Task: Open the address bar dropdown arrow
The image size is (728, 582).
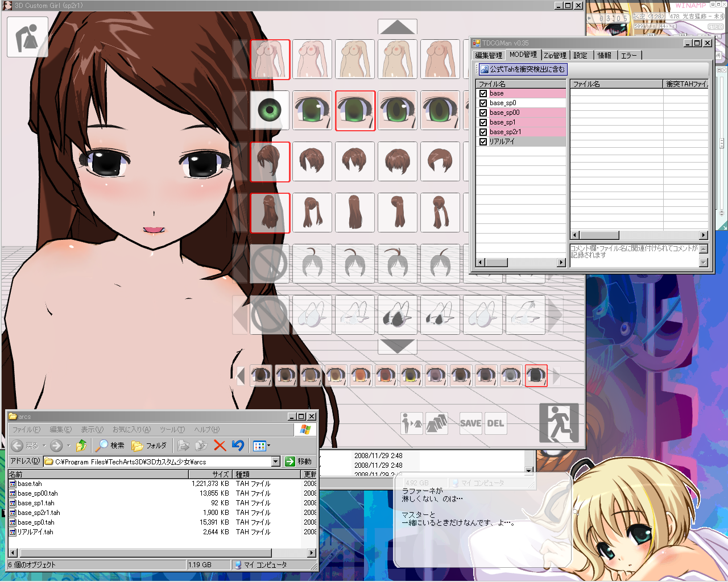Action: [276, 462]
